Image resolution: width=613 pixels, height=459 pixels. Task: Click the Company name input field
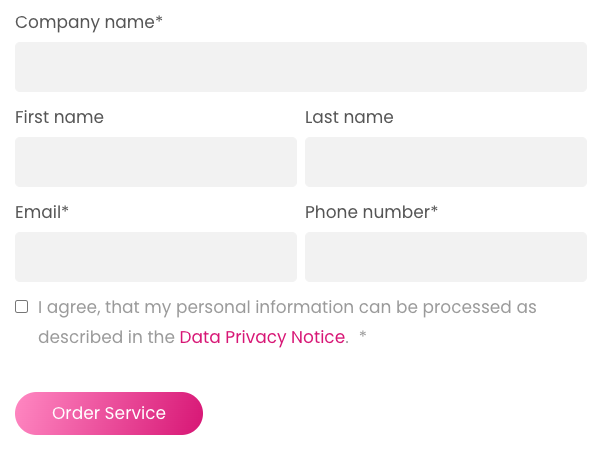point(300,67)
